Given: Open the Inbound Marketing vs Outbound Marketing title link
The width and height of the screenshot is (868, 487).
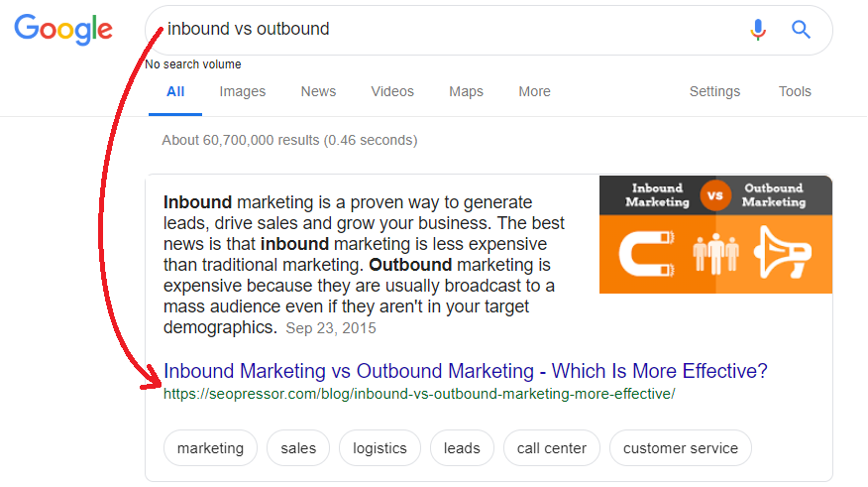Looking at the screenshot, I should coord(466,371).
